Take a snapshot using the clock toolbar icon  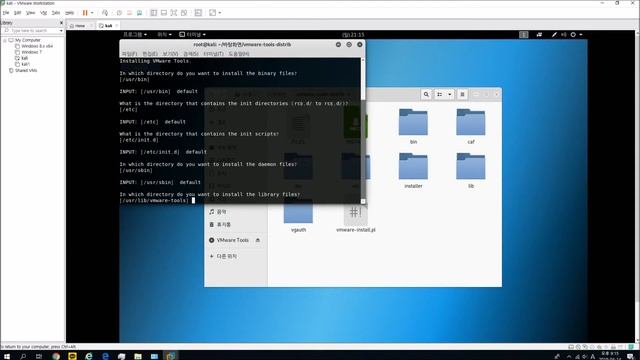[x=119, y=13]
